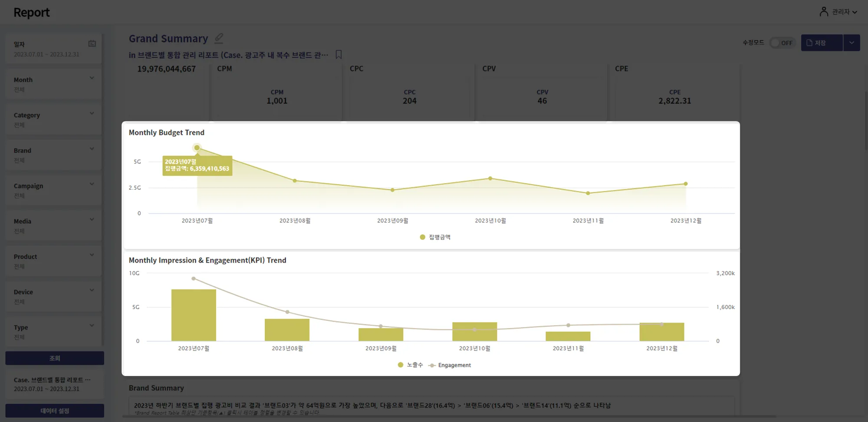Click the Report title heading
The height and width of the screenshot is (422, 868).
(32, 12)
